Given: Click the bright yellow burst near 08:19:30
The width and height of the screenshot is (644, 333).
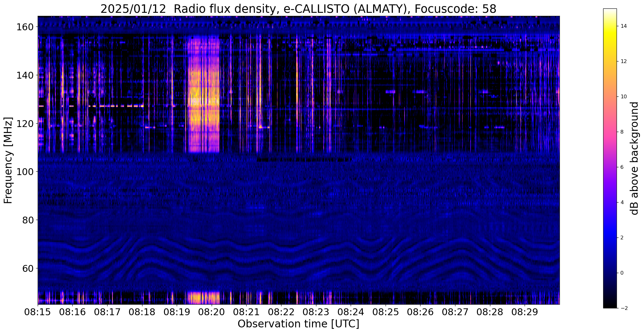Looking at the screenshot, I should (x=203, y=94).
